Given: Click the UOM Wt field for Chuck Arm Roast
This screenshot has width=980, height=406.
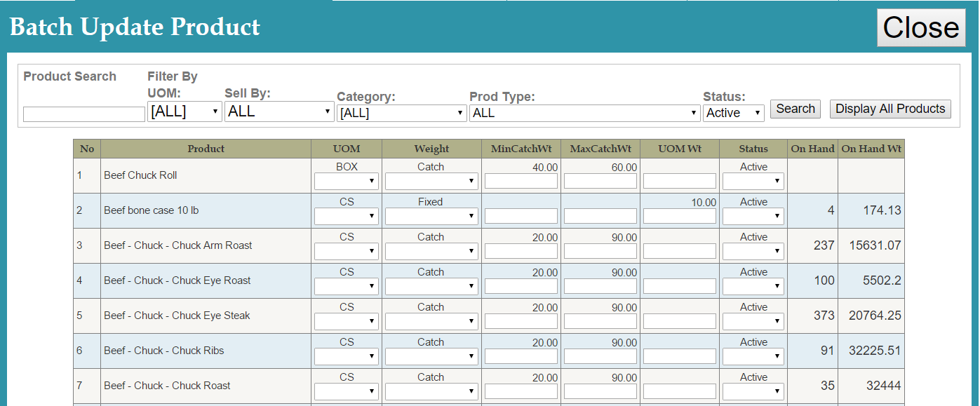Looking at the screenshot, I should pyautogui.click(x=680, y=251).
